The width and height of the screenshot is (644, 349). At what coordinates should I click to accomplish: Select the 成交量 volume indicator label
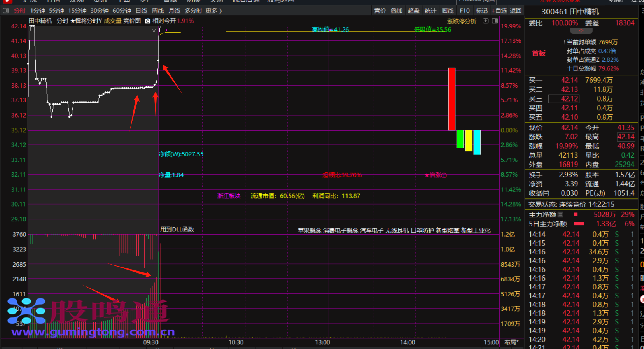coord(112,21)
